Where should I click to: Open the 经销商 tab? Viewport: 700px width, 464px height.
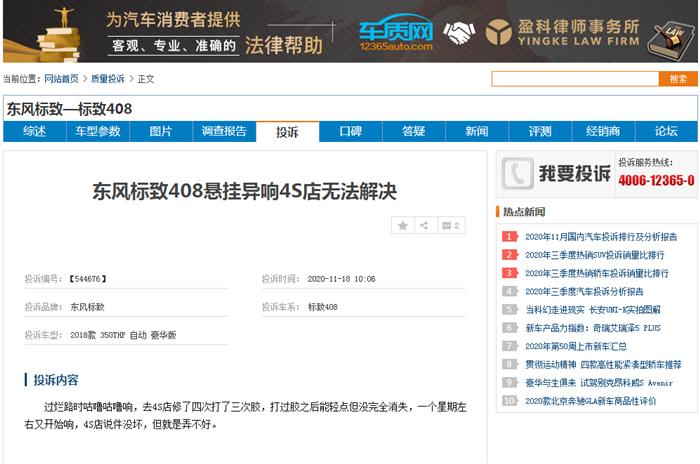click(603, 131)
